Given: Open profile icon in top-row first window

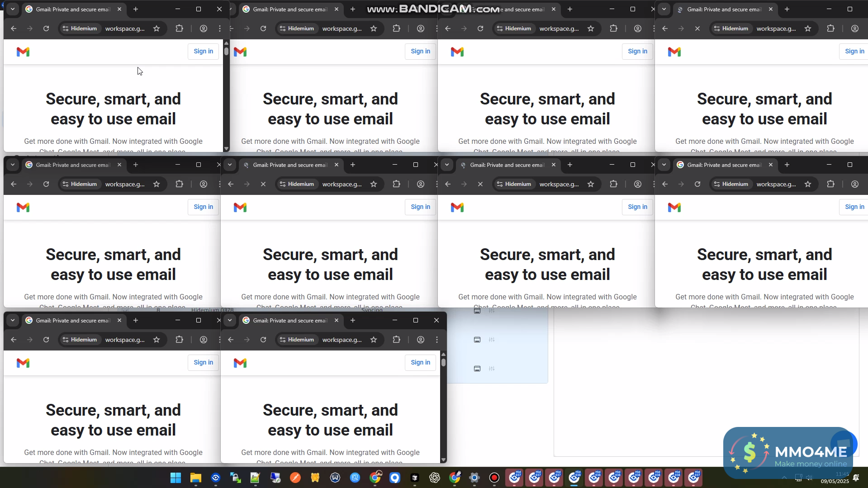Looking at the screenshot, I should tap(204, 28).
